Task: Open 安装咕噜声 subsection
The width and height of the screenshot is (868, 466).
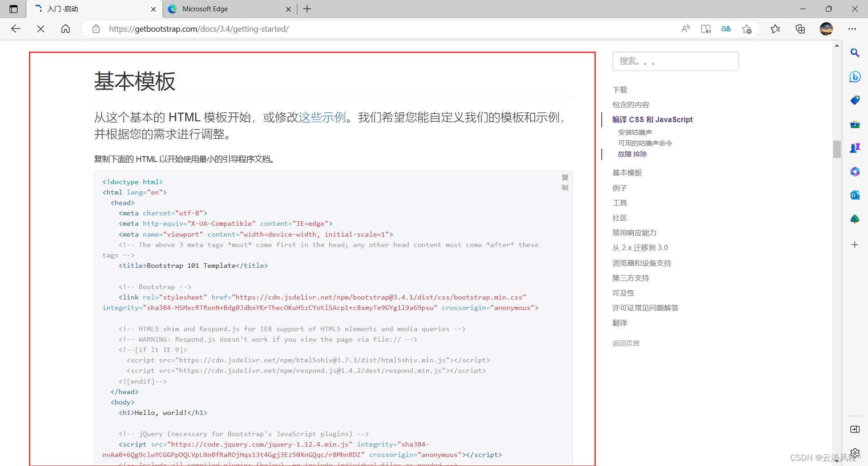Action: point(635,133)
